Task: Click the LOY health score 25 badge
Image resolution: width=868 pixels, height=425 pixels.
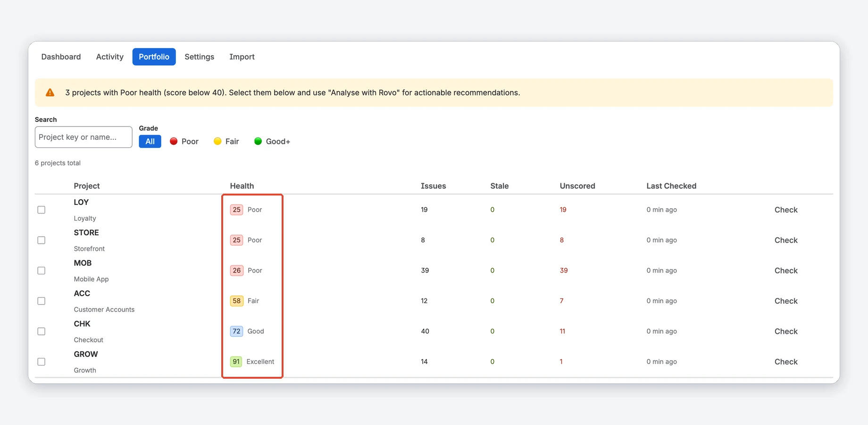Action: [x=237, y=210]
